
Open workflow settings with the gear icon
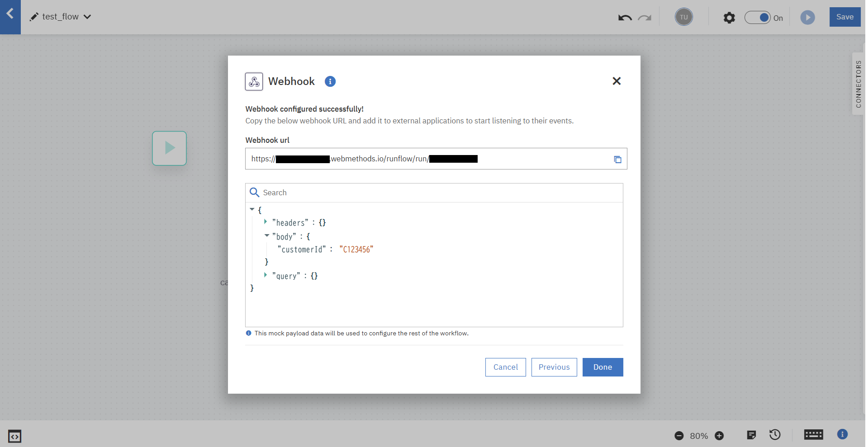(x=729, y=18)
